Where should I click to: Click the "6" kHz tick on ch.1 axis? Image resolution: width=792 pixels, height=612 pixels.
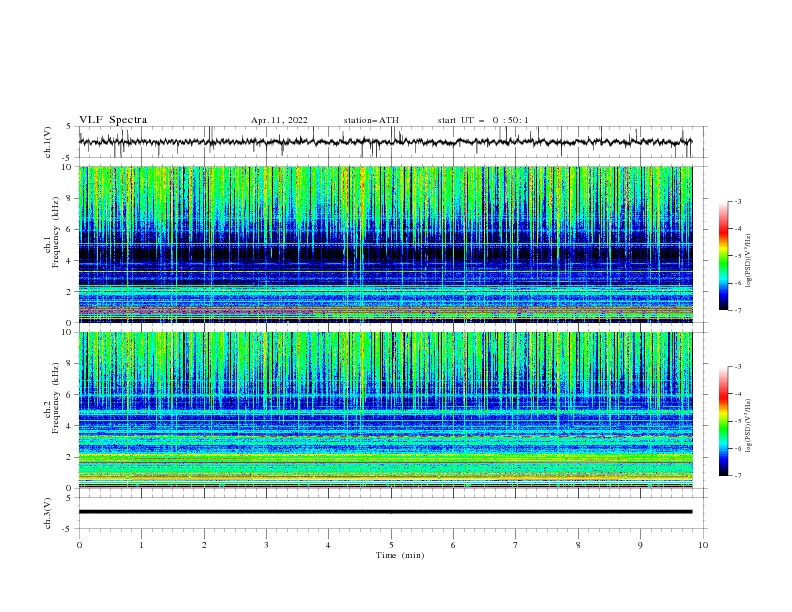[71, 229]
